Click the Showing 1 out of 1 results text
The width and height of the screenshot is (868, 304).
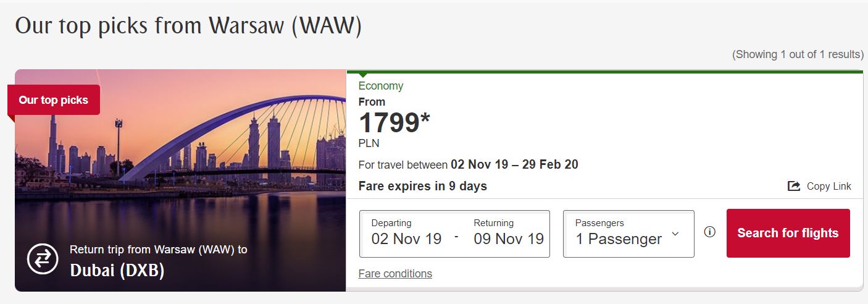(x=798, y=54)
